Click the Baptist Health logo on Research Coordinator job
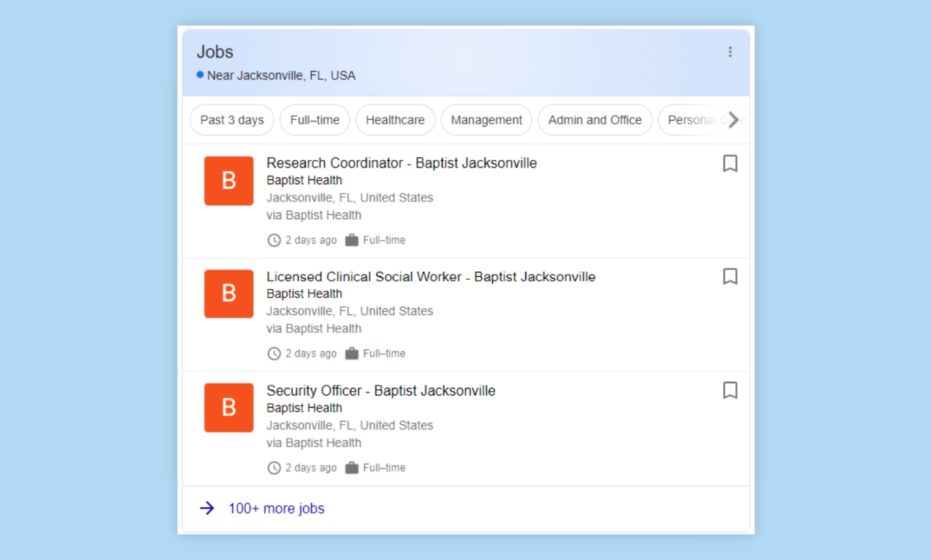Image resolution: width=931 pixels, height=560 pixels. click(x=229, y=181)
